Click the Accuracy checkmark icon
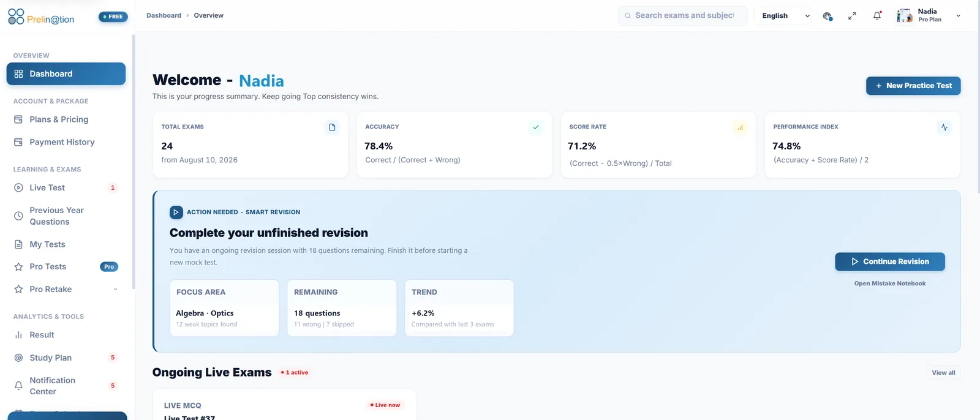 (x=536, y=127)
